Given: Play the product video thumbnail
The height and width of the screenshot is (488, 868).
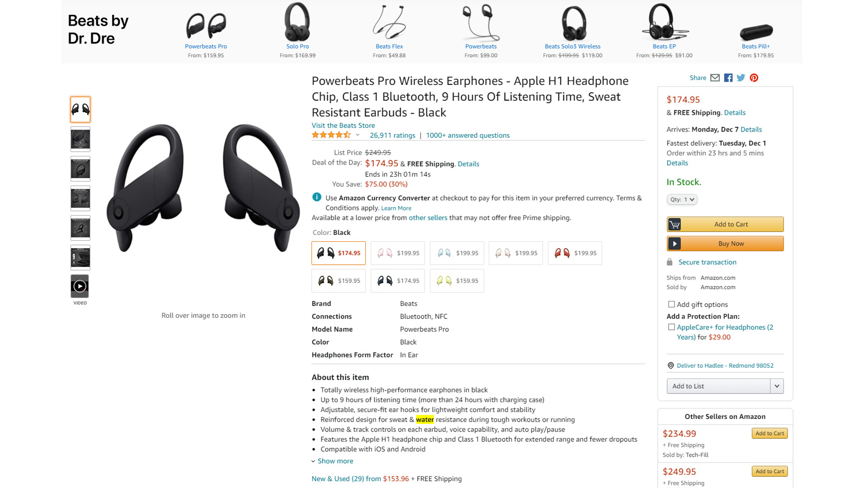Looking at the screenshot, I should tap(80, 286).
